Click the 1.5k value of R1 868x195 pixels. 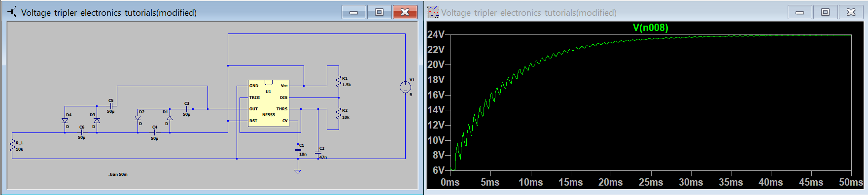[347, 85]
